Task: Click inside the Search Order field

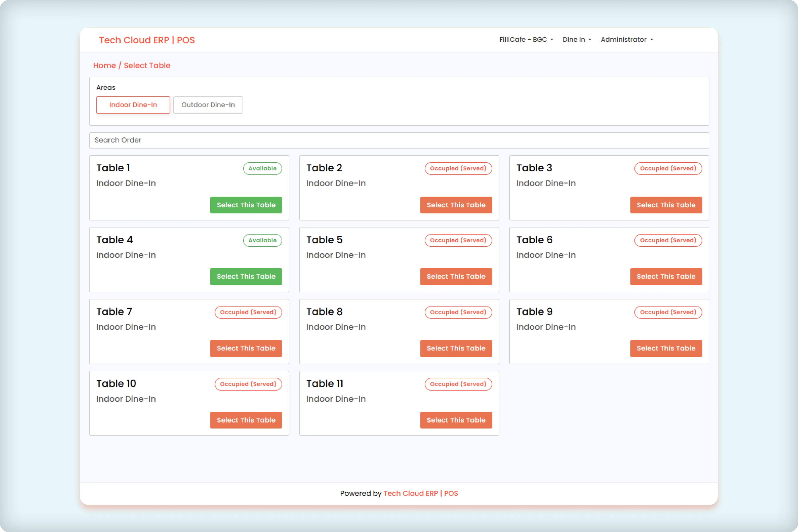Action: pos(399,140)
